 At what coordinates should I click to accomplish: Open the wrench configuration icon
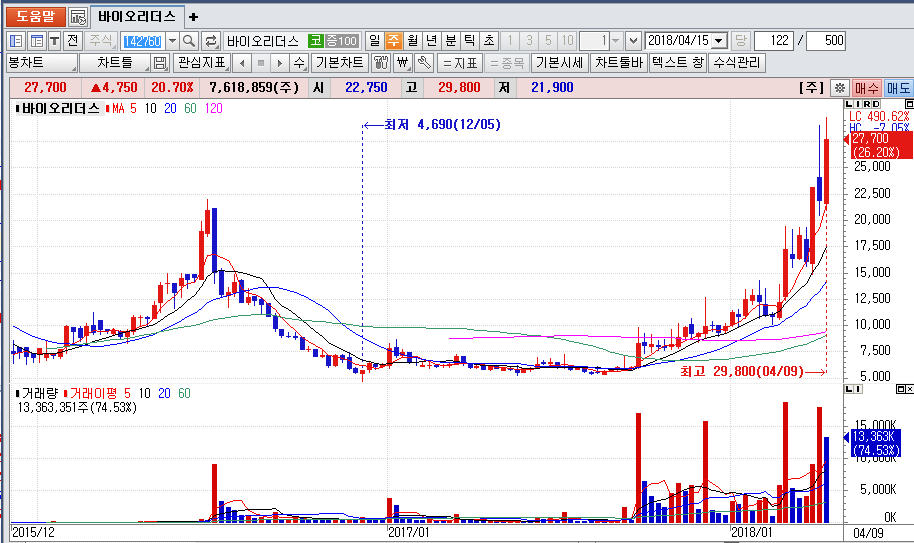[x=422, y=63]
